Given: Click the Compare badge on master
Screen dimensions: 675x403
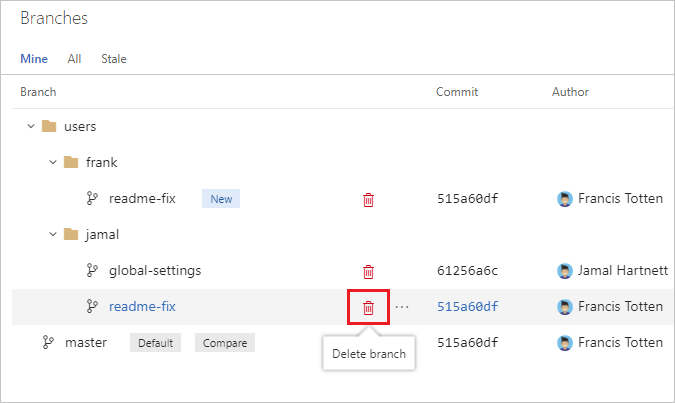Looking at the screenshot, I should click(225, 343).
